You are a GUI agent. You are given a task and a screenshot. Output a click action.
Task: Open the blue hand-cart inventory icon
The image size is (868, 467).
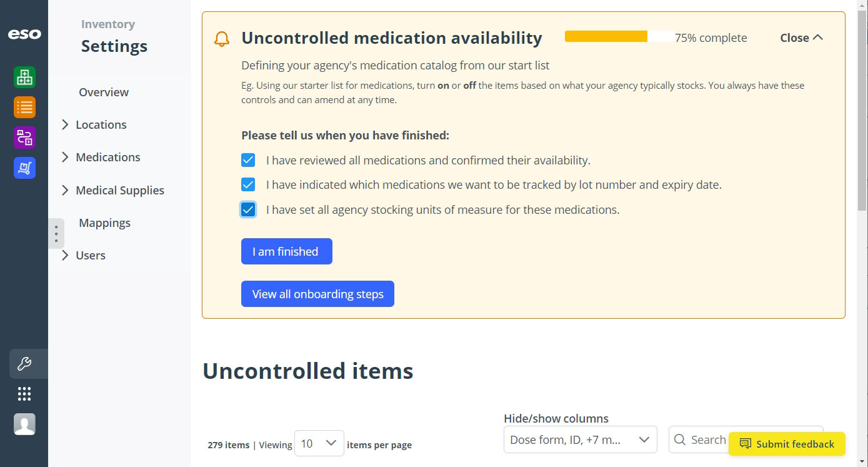pyautogui.click(x=24, y=168)
